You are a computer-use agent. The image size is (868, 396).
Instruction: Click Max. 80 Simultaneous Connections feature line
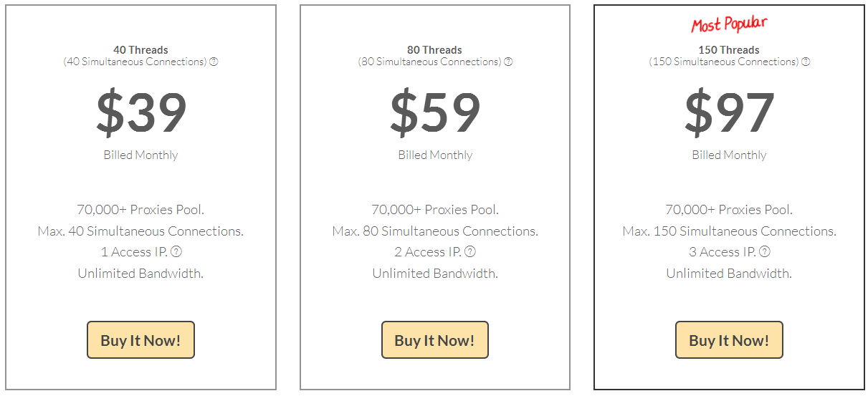(x=435, y=231)
